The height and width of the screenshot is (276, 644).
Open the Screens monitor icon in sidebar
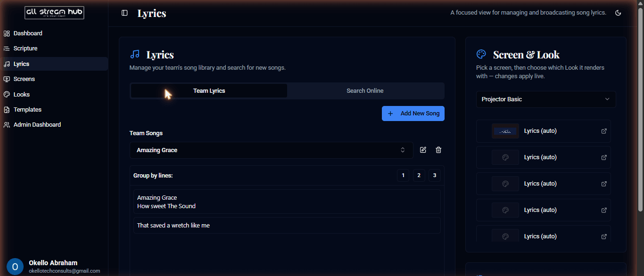point(7,79)
